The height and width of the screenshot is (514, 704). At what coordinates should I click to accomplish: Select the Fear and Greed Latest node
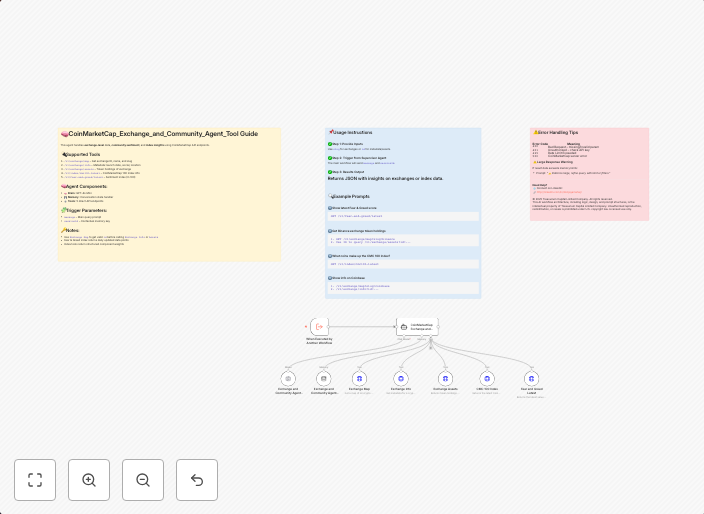point(531,378)
